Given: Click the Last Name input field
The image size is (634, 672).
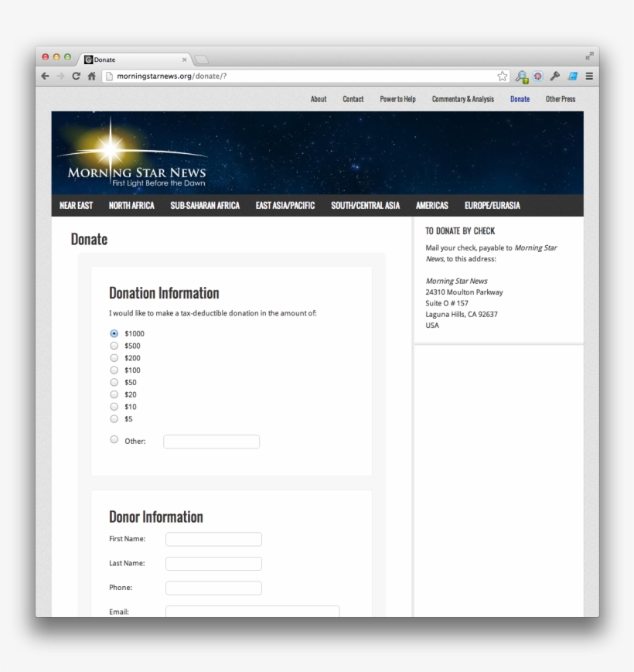Looking at the screenshot, I should [x=213, y=564].
